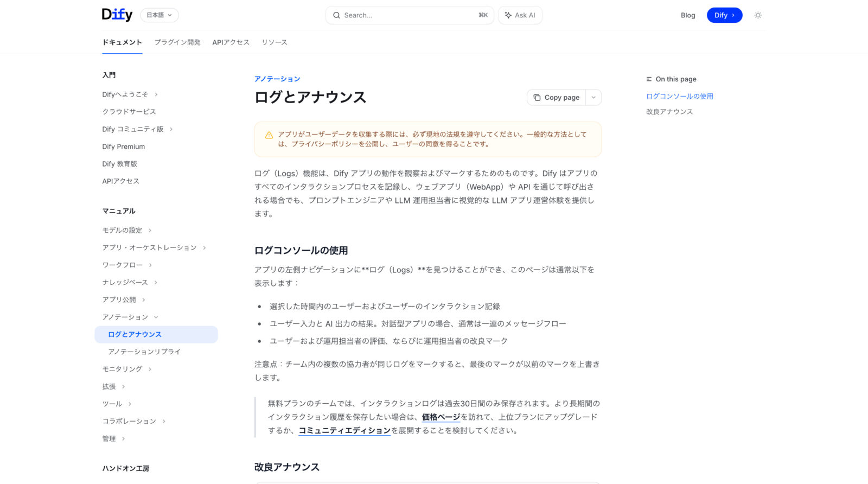This screenshot has height=484, width=868.
Task: Click the マニュアル section label
Action: 119,211
